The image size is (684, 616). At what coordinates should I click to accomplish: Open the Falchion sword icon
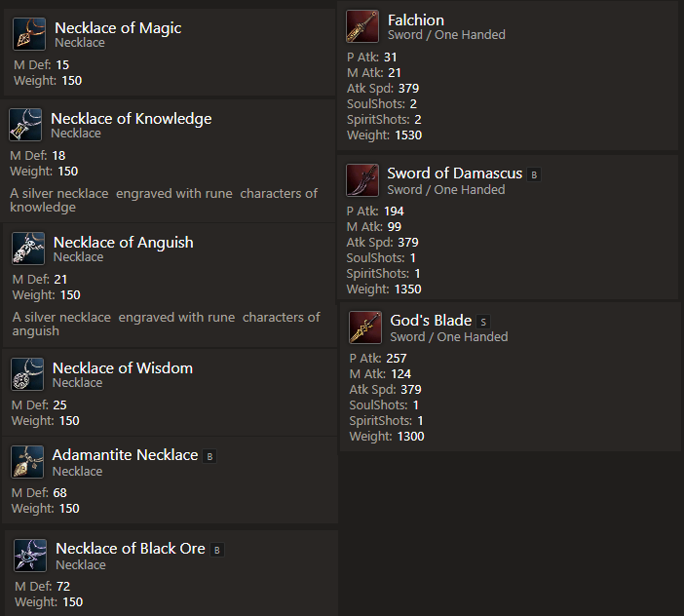click(x=362, y=26)
